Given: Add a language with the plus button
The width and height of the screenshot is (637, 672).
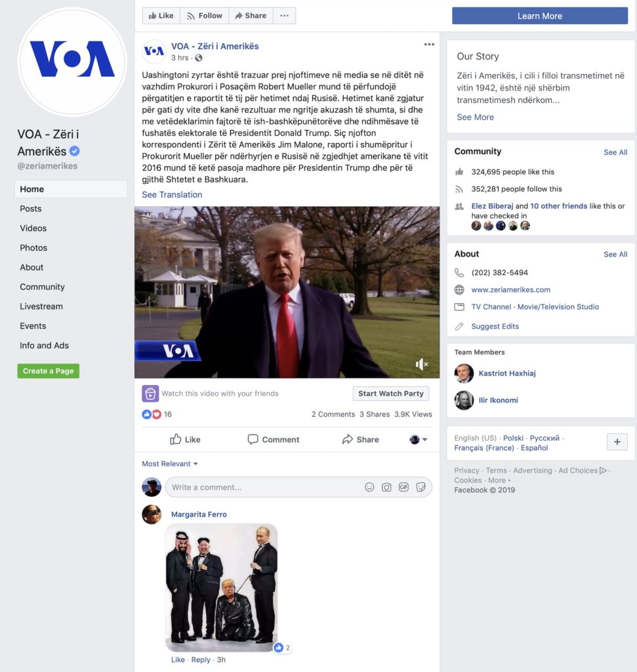Looking at the screenshot, I should point(617,442).
